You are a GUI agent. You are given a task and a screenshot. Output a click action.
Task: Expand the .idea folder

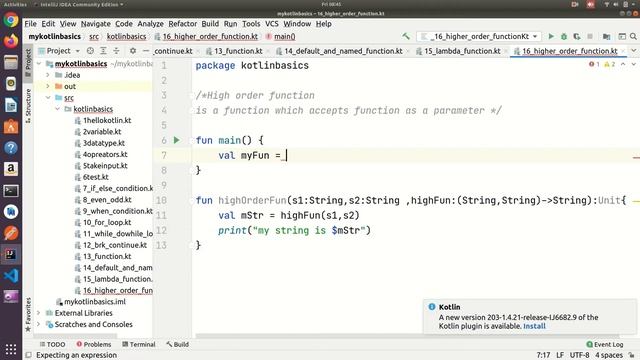click(48, 75)
